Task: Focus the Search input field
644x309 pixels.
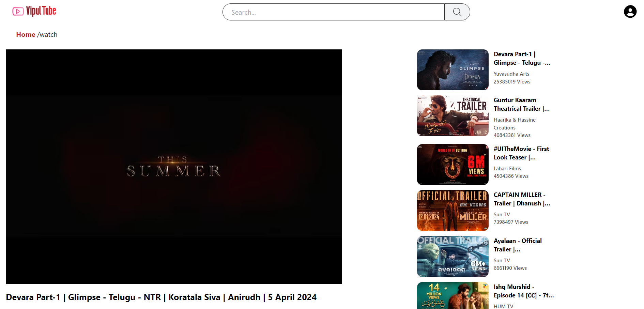Action: pos(334,12)
